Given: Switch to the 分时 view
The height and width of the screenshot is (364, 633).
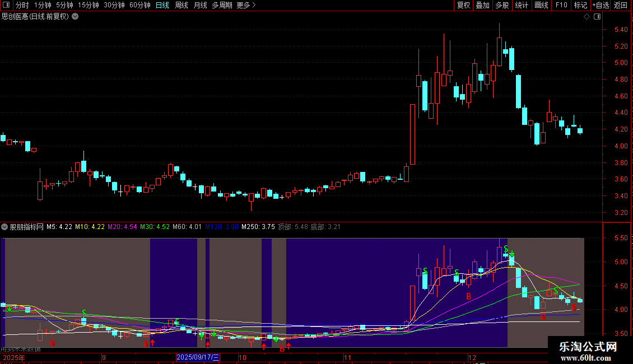Looking at the screenshot, I should click(22, 5).
